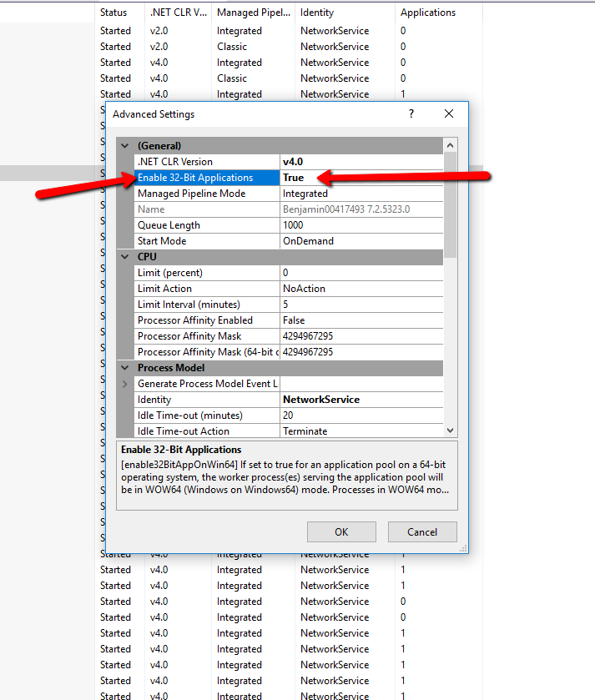The width and height of the screenshot is (595, 700).
Task: Click the Limit Interval value 5
Action: click(361, 305)
